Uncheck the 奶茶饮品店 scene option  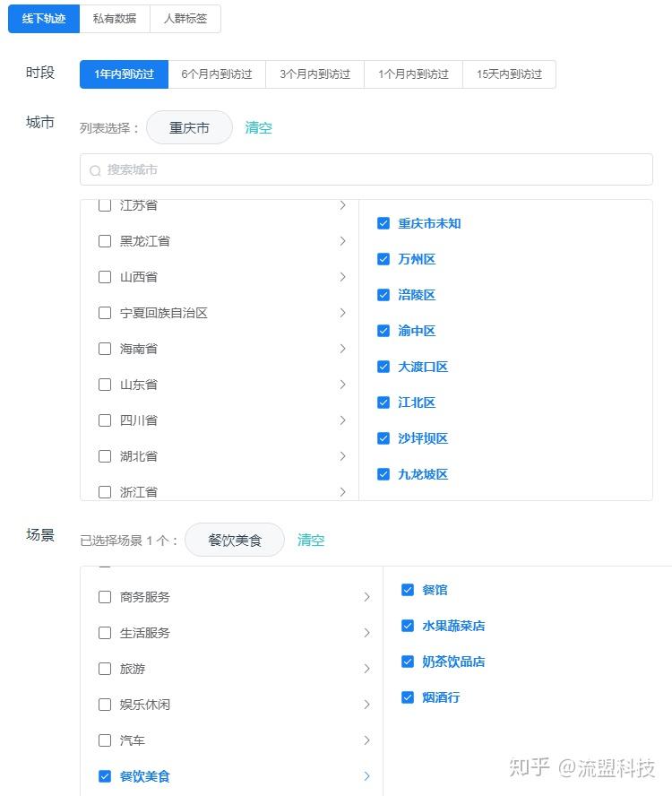click(408, 662)
